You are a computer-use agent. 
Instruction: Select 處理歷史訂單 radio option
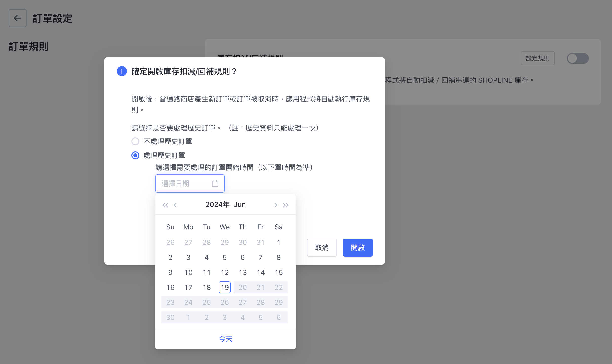pos(135,155)
